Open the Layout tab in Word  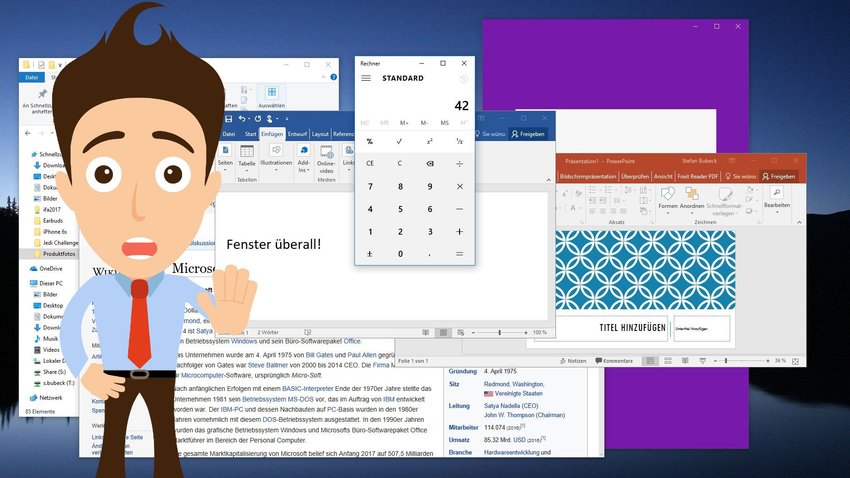point(320,134)
